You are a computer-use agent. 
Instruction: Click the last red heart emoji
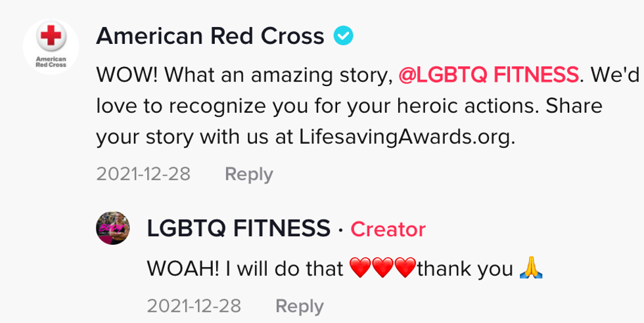pyautogui.click(x=405, y=269)
